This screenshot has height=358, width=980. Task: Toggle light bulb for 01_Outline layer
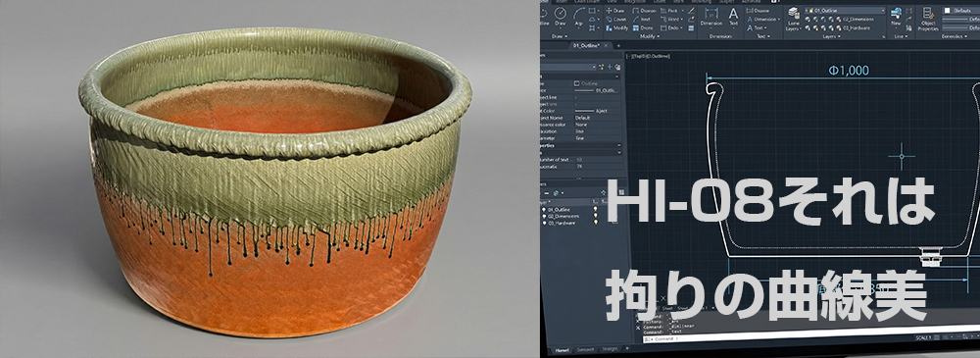pyautogui.click(x=596, y=209)
